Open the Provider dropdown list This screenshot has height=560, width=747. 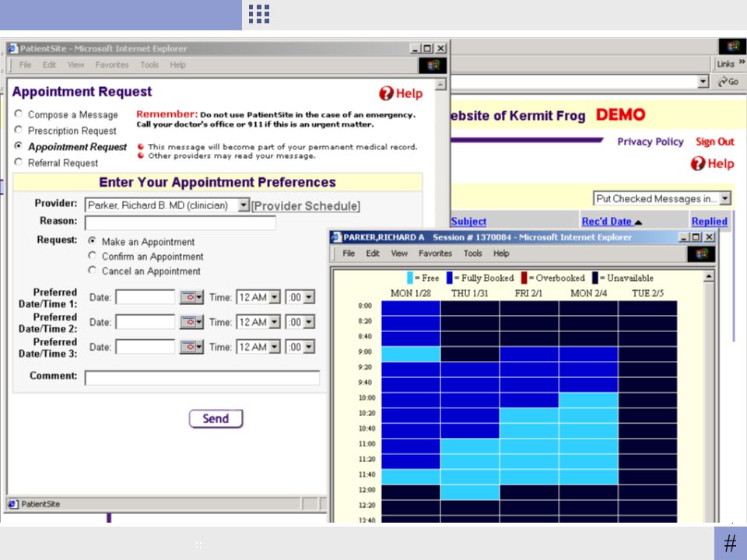pyautogui.click(x=244, y=205)
